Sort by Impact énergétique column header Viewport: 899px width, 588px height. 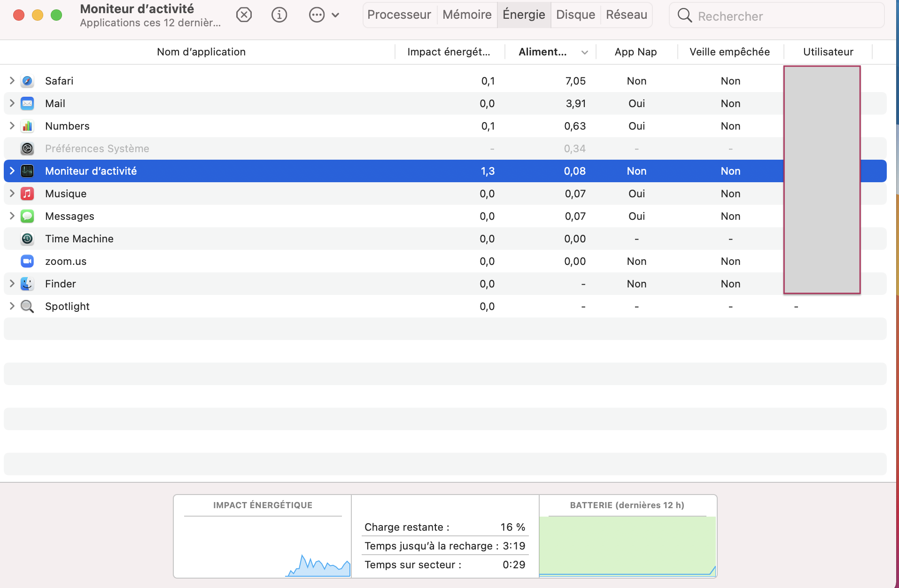(449, 52)
